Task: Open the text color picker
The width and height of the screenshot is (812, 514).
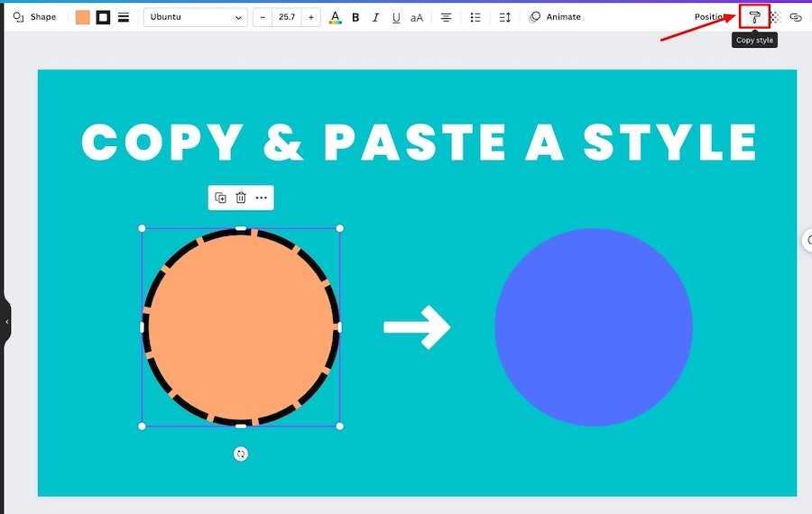Action: tap(336, 17)
